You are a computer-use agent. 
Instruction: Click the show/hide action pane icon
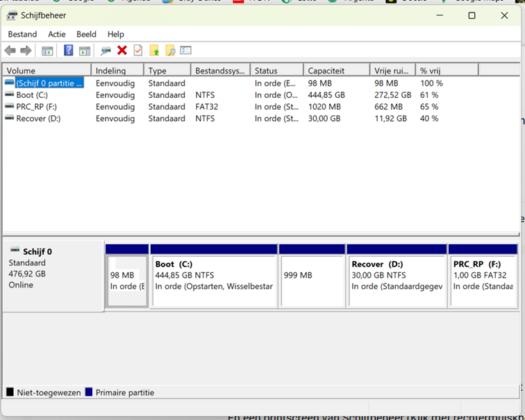[x=85, y=51]
